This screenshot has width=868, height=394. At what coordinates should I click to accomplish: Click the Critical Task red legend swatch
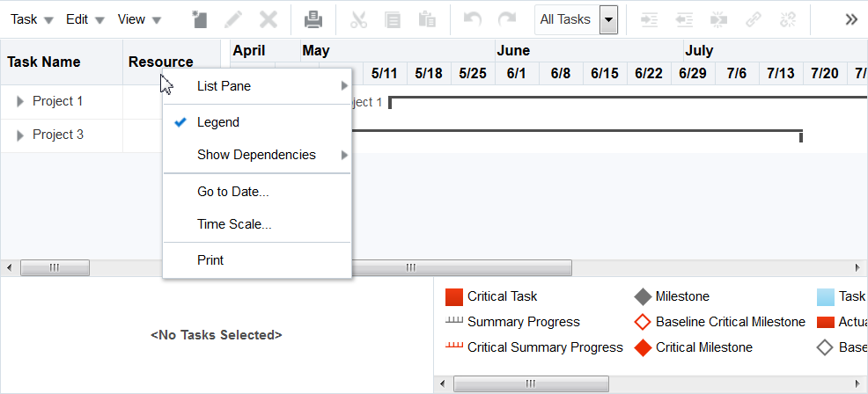coord(454,297)
